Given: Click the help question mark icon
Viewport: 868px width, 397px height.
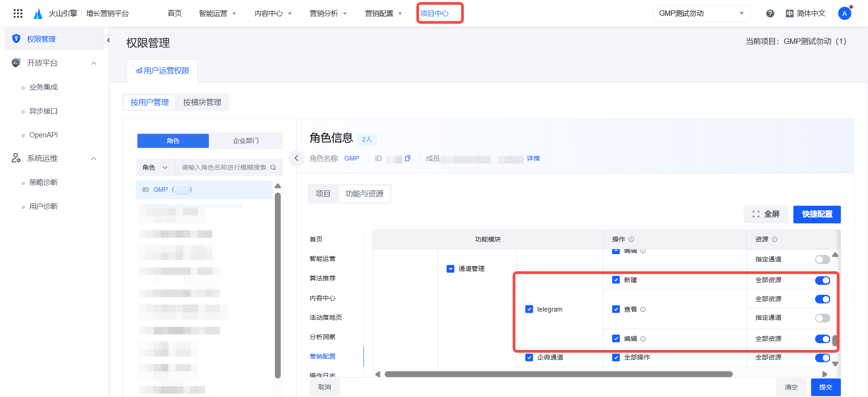Looking at the screenshot, I should pyautogui.click(x=770, y=14).
